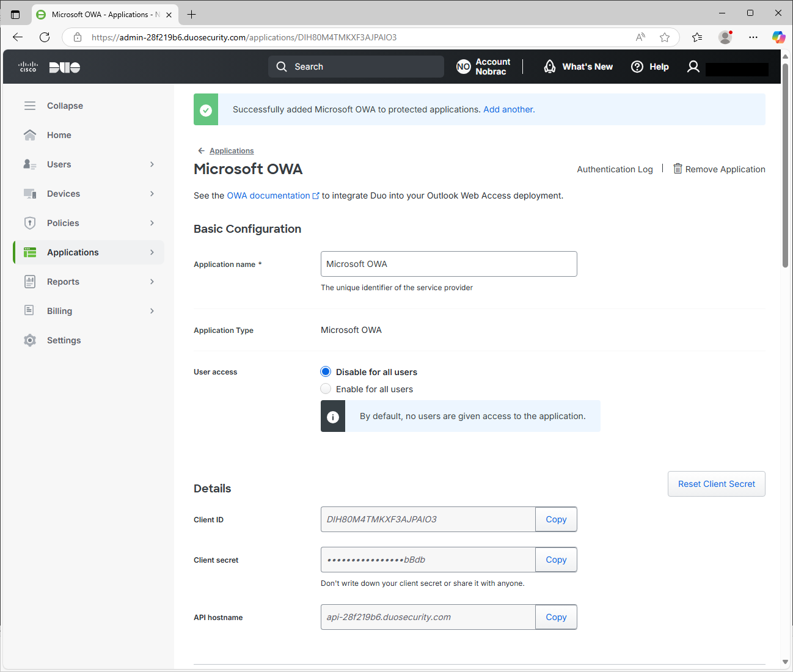
Task: Click the trash icon beside Remove Application
Action: [x=678, y=169]
